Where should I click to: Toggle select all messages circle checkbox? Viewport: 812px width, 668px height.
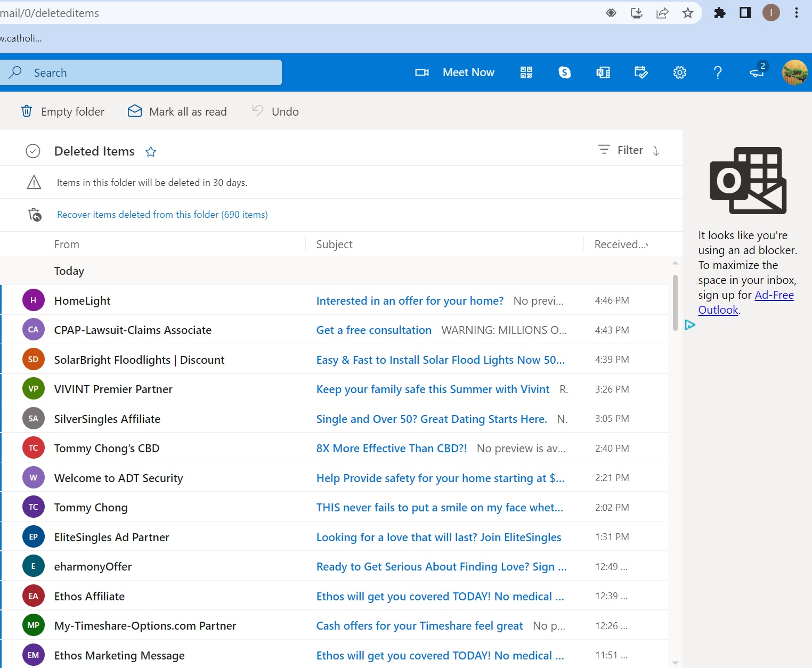click(33, 151)
